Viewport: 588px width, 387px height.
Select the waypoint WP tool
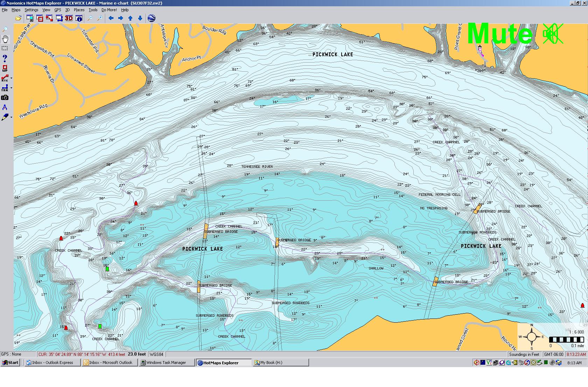[x=5, y=68]
